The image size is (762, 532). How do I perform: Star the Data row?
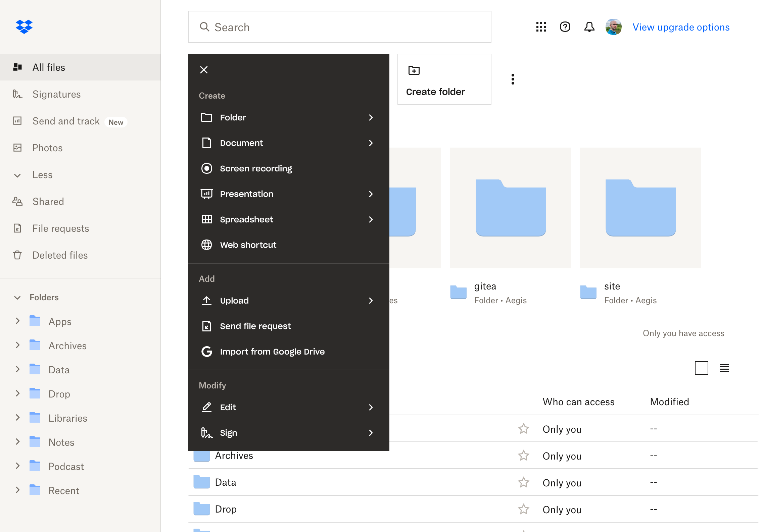pos(523,482)
